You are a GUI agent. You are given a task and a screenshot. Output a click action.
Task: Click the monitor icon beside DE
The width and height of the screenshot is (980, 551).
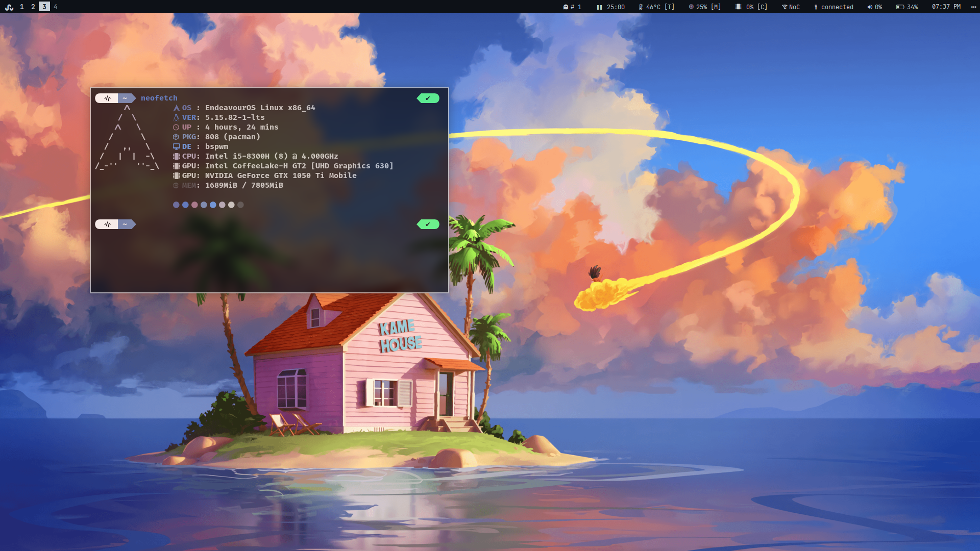tap(176, 147)
